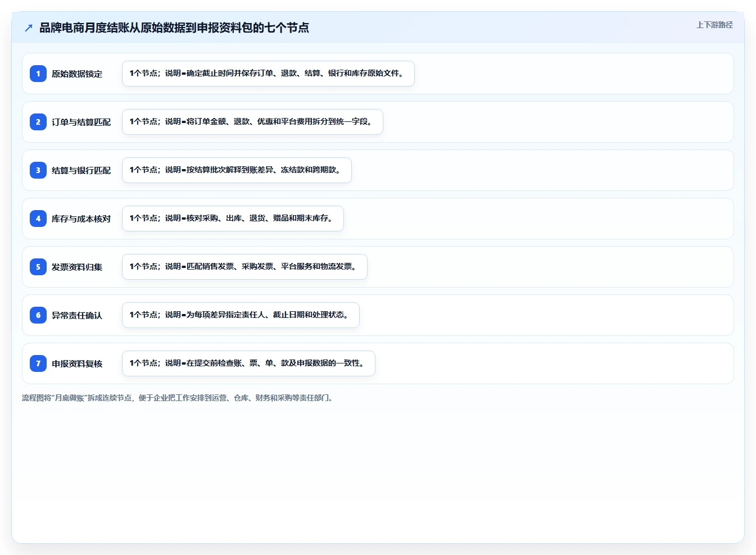Select step number 2 badge

[x=38, y=122]
